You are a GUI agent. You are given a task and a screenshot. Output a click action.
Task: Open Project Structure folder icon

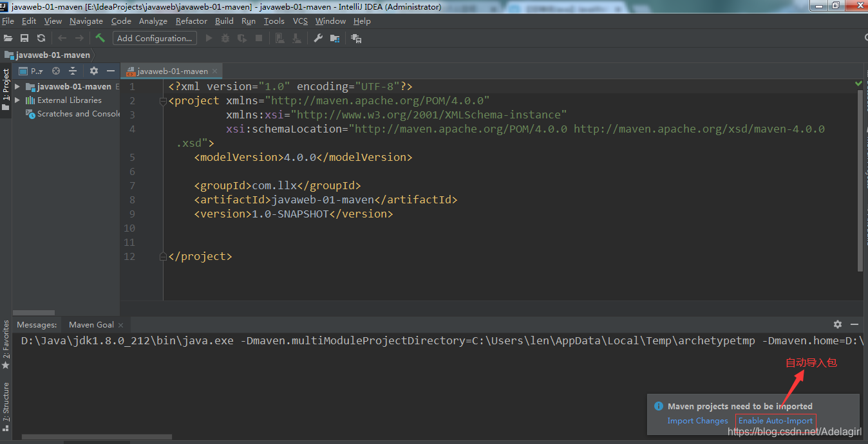pyautogui.click(x=335, y=38)
